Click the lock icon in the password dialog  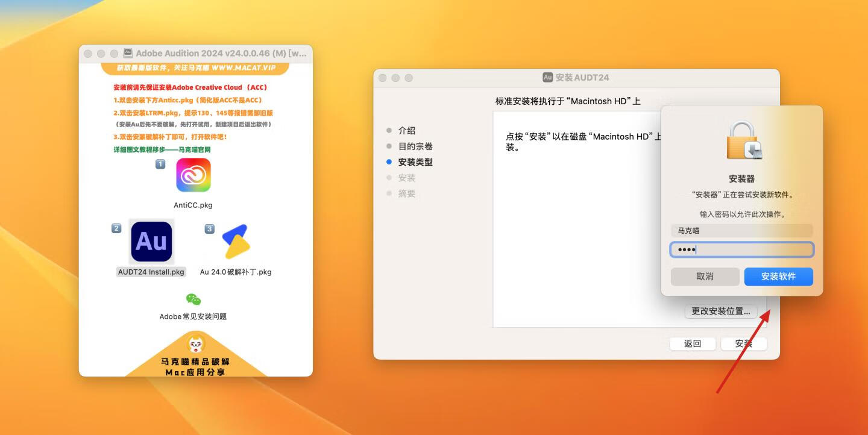click(x=743, y=140)
